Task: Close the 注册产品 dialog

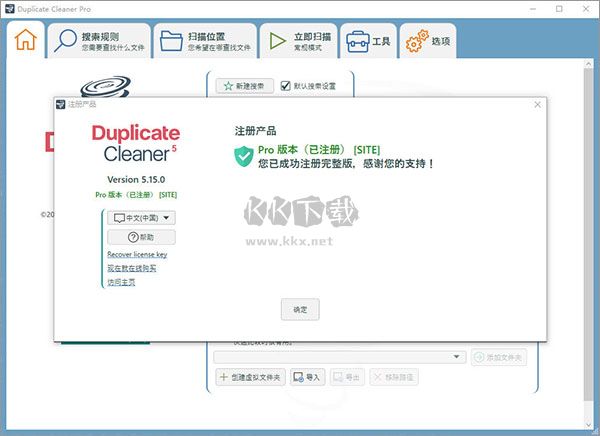Action: [x=537, y=104]
